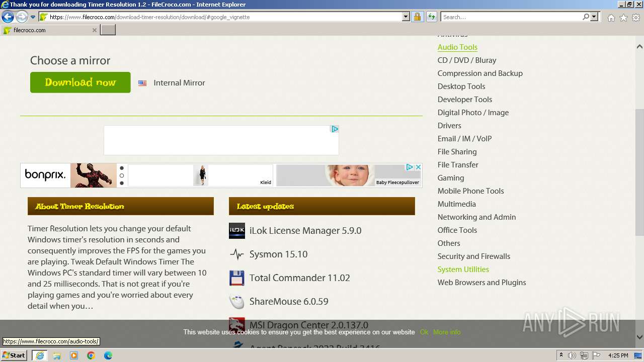The height and width of the screenshot is (362, 644).
Task: Close the filecroco.com tab
Action: tap(94, 30)
